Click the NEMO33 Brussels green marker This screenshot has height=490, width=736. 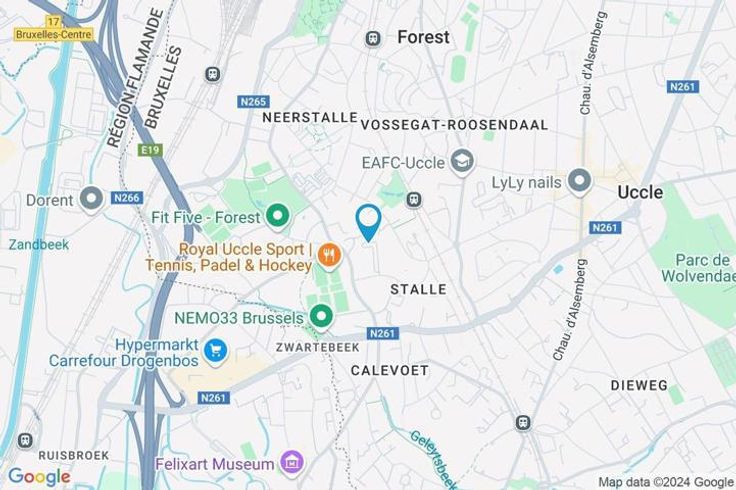321,317
